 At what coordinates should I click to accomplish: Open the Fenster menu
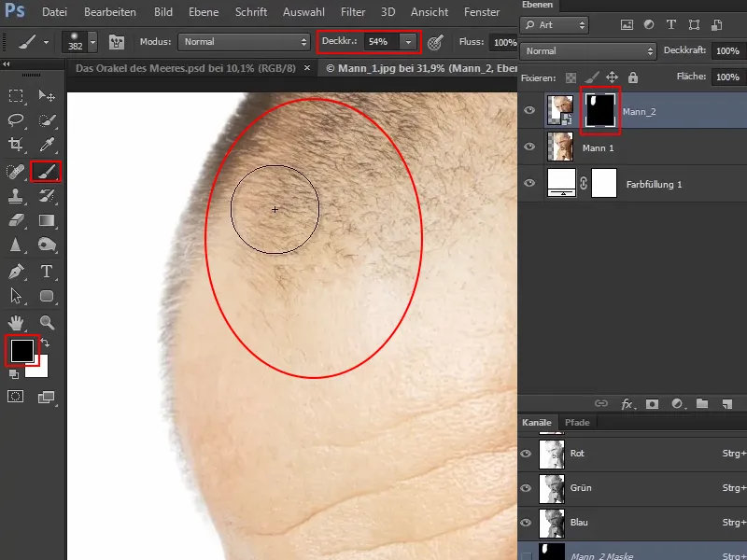click(x=482, y=12)
